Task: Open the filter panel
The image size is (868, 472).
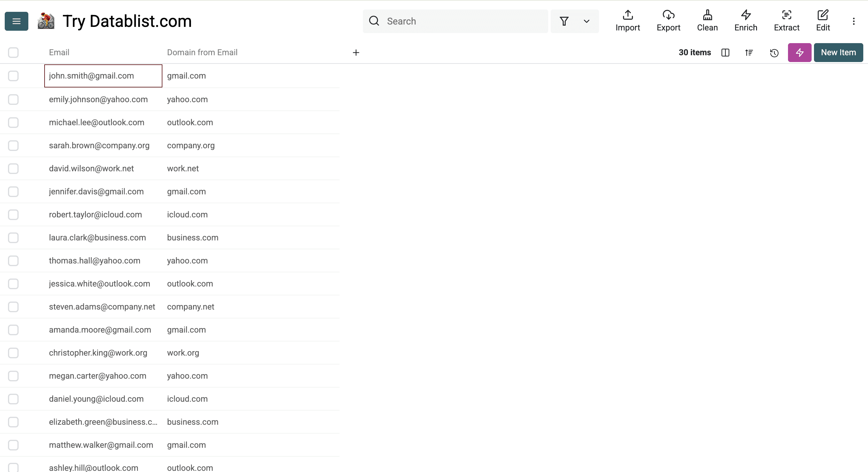Action: click(x=564, y=21)
